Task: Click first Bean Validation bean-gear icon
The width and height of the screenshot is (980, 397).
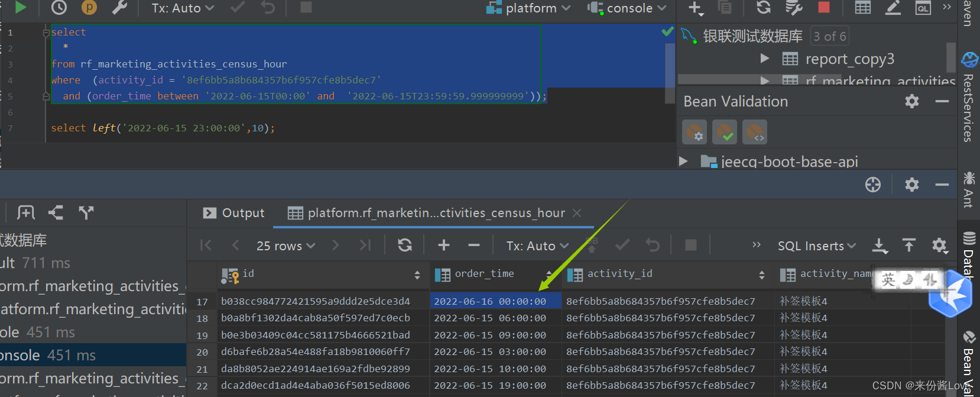Action: pos(695,132)
